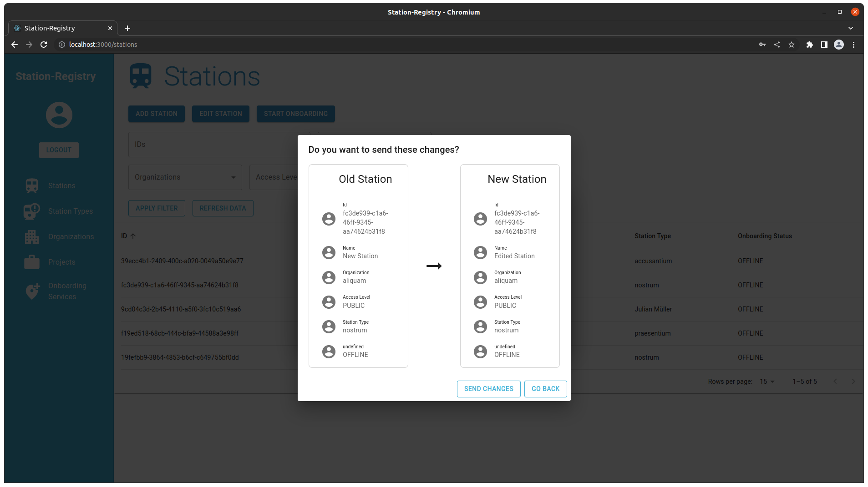Image resolution: width=868 pixels, height=487 pixels.
Task: Click the Old Station OFFLINE avatar icon
Action: pyautogui.click(x=329, y=351)
